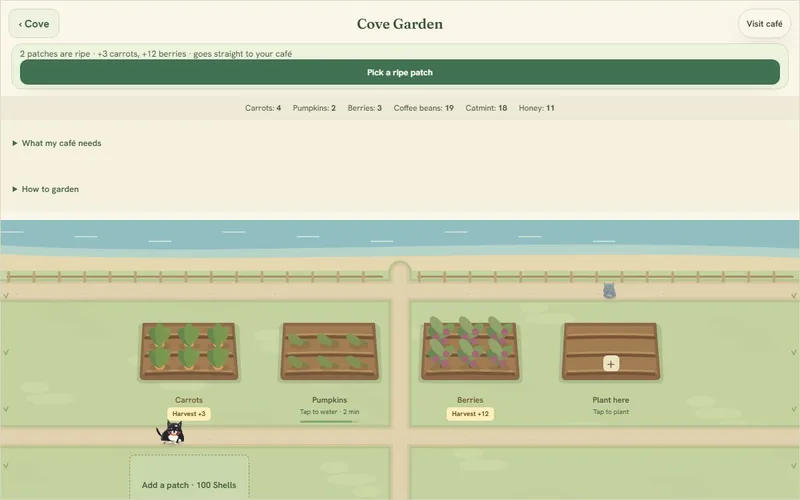The image size is (800, 500).
Task: Click the Honey: 11 inventory count
Action: [x=537, y=108]
